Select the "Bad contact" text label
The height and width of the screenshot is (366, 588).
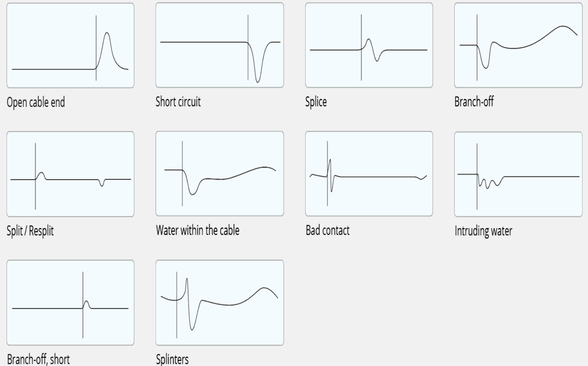328,230
